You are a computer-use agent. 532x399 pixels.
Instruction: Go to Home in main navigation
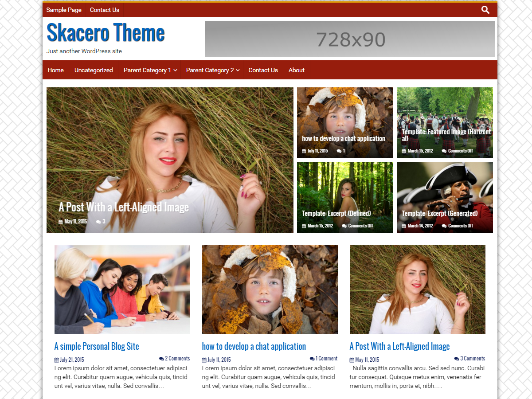click(x=55, y=70)
